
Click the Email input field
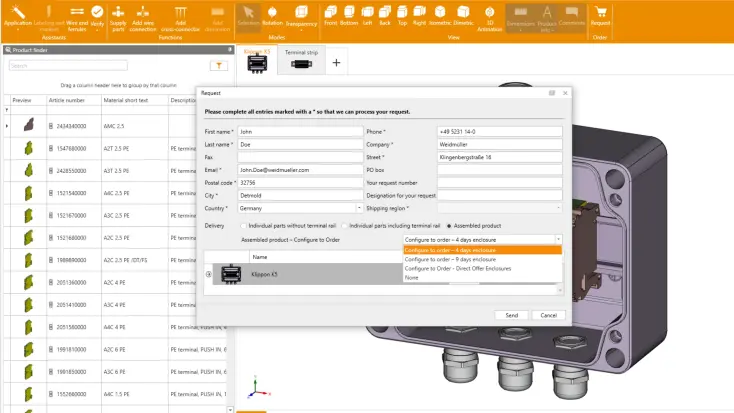300,170
